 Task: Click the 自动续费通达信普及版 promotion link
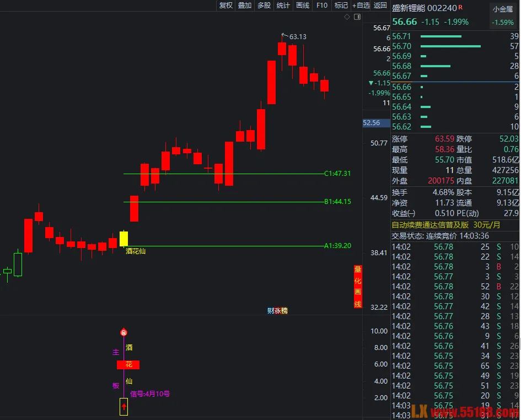click(446, 225)
